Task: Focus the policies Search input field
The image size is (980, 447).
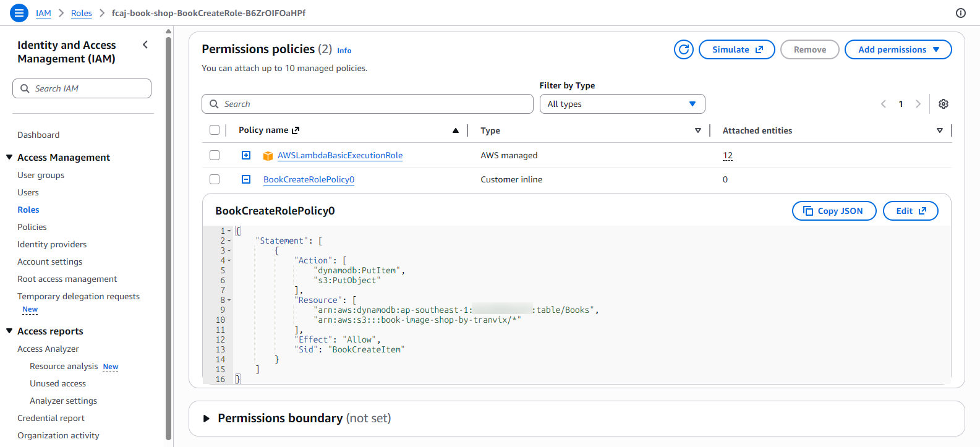Action: coord(367,104)
